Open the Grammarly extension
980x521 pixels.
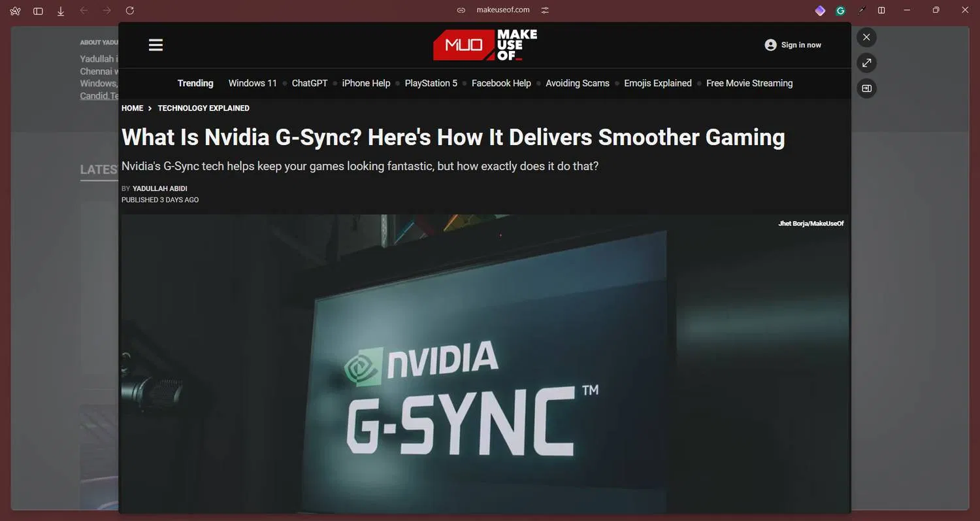[x=841, y=10]
